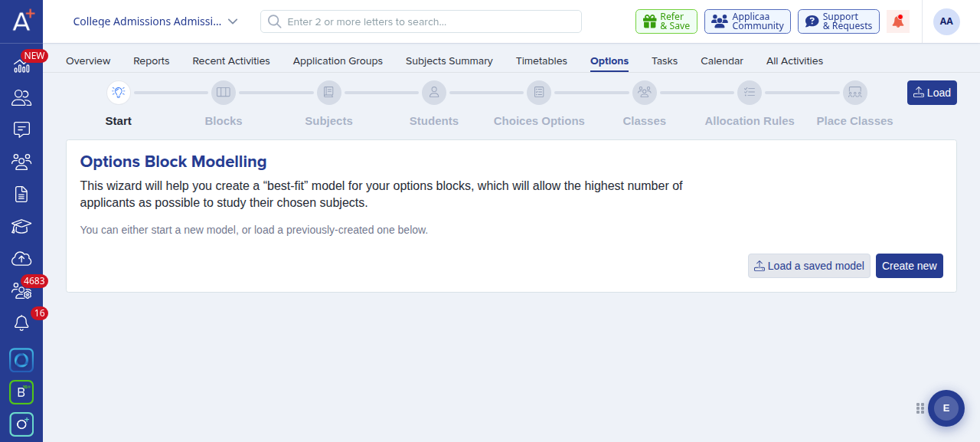Open the analytics chart icon marked NEW
Image resolution: width=980 pixels, height=442 pixels.
(x=21, y=66)
